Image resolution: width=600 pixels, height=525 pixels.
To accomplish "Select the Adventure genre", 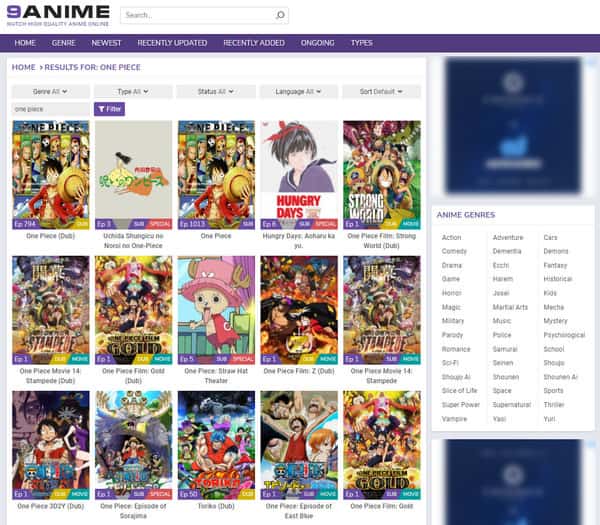I will (508, 238).
